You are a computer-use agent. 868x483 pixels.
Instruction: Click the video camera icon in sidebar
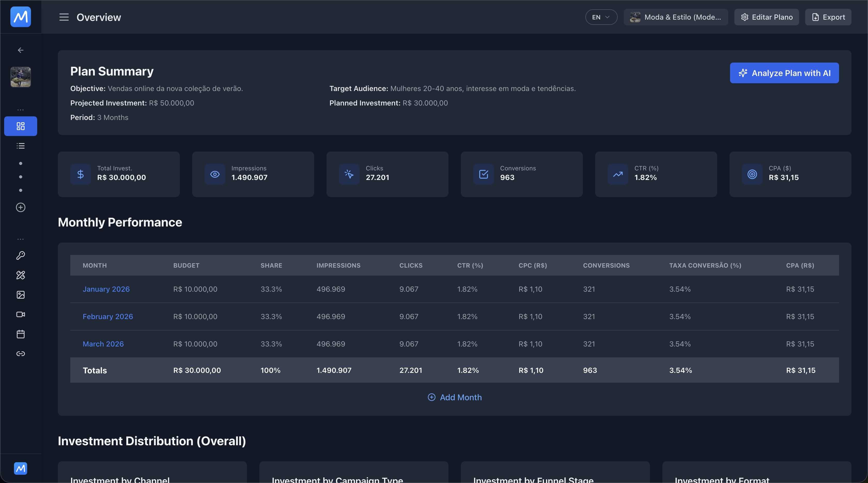20,314
